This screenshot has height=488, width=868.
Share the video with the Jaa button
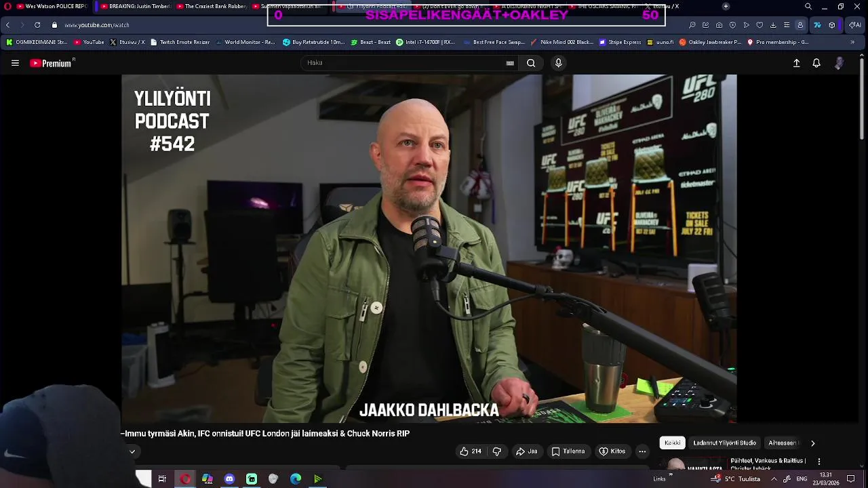526,451
